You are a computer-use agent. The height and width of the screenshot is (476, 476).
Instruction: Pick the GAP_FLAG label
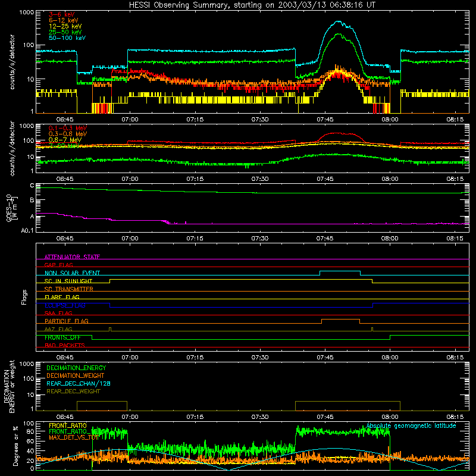tap(58, 265)
